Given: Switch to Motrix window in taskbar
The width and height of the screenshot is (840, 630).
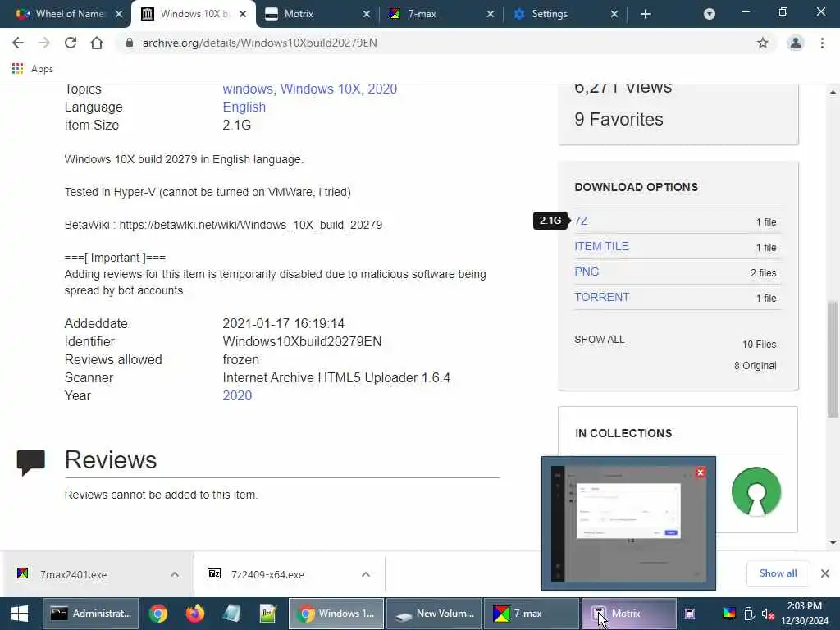Looking at the screenshot, I should tap(628, 614).
